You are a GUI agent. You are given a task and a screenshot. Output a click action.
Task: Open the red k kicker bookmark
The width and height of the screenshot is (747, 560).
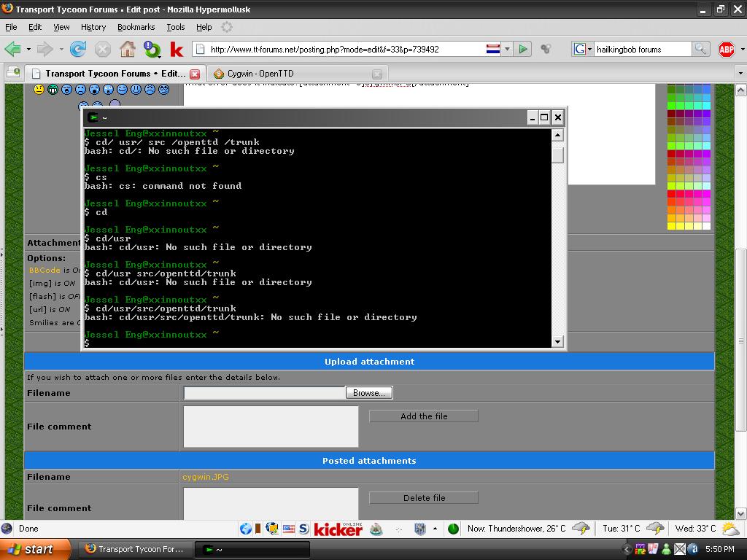coord(177,50)
